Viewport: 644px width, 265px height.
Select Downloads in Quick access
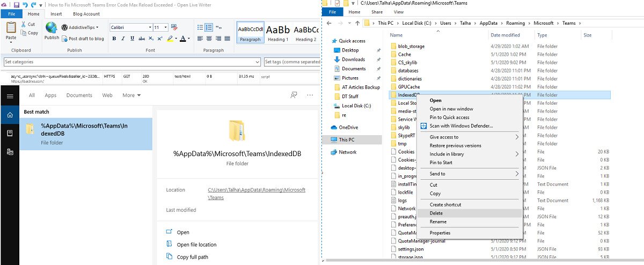353,60
